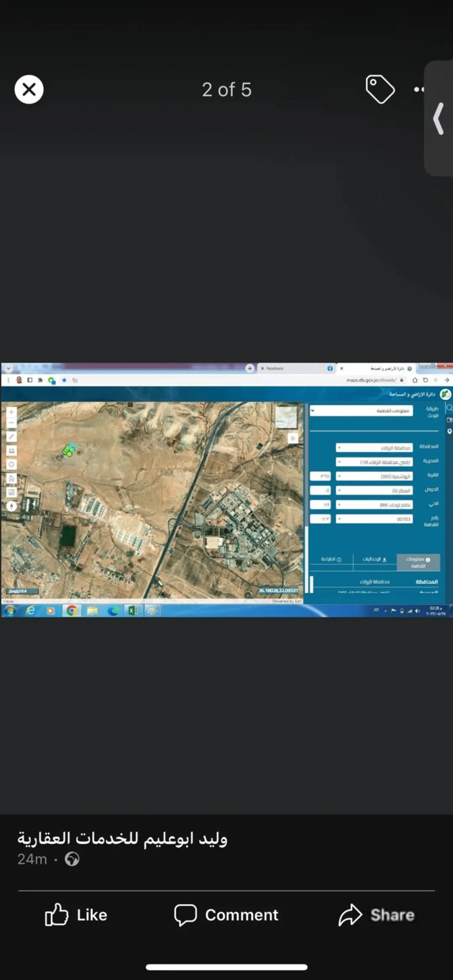Open the الحوض dropdown showing المطار (5)
This screenshot has height=980, width=453.
point(374,491)
